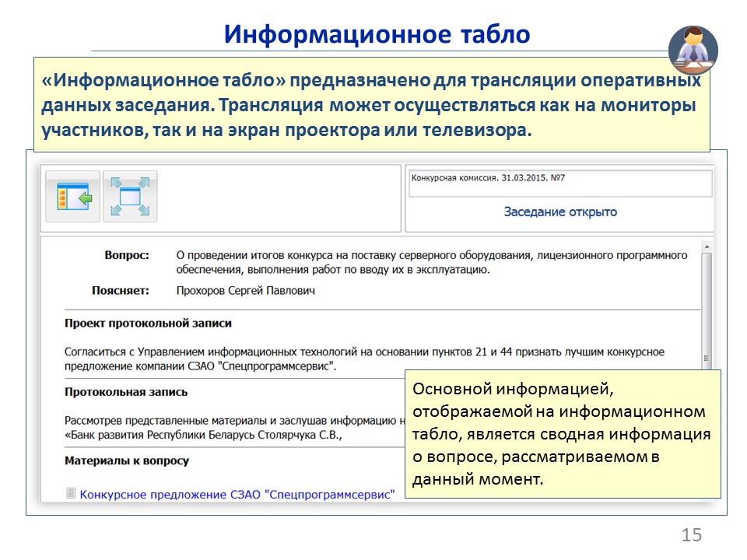747x560 pixels.
Task: Click description starting «Информационное табло» предназначено
Action: tap(372, 105)
